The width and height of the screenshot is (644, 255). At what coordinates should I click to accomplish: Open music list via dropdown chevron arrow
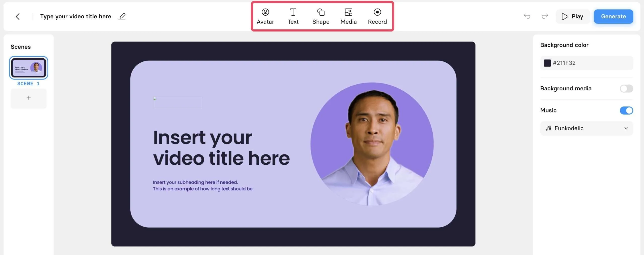coord(626,128)
